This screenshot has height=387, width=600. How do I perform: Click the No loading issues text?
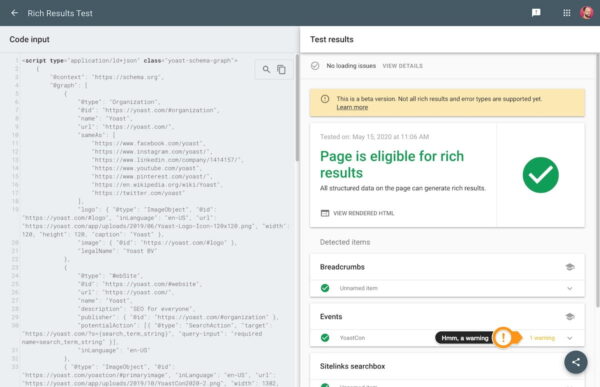tap(351, 66)
